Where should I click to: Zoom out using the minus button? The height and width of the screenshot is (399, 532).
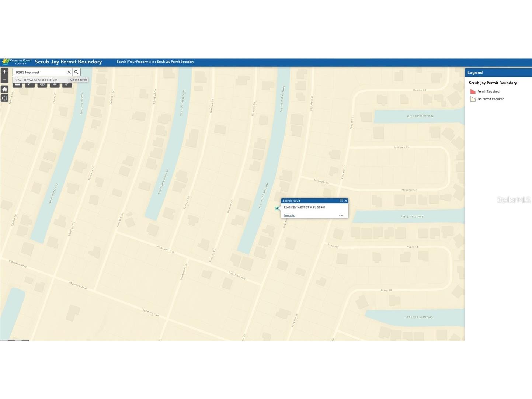click(4, 79)
